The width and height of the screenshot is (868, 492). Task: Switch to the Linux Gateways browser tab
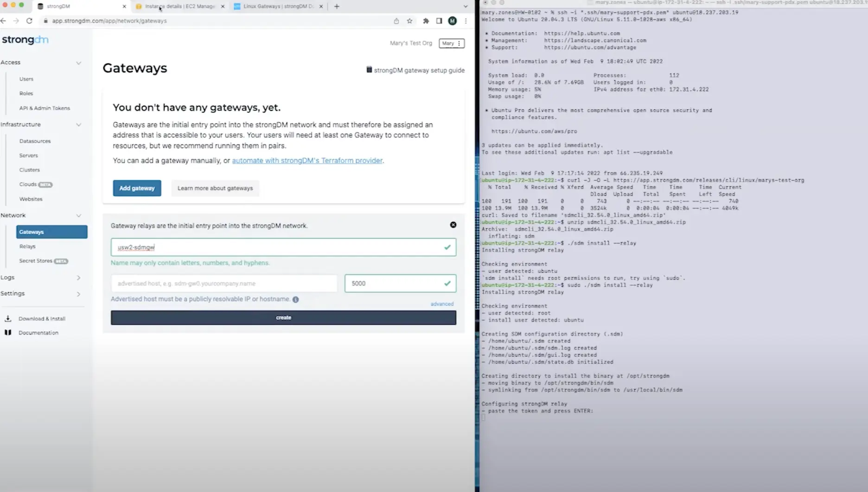coord(277,6)
